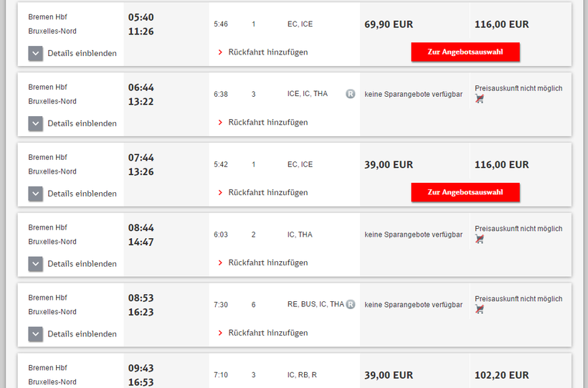Screen dimensions: 588x388
Task: Add return trip to 08:44 connection
Action: (x=267, y=262)
